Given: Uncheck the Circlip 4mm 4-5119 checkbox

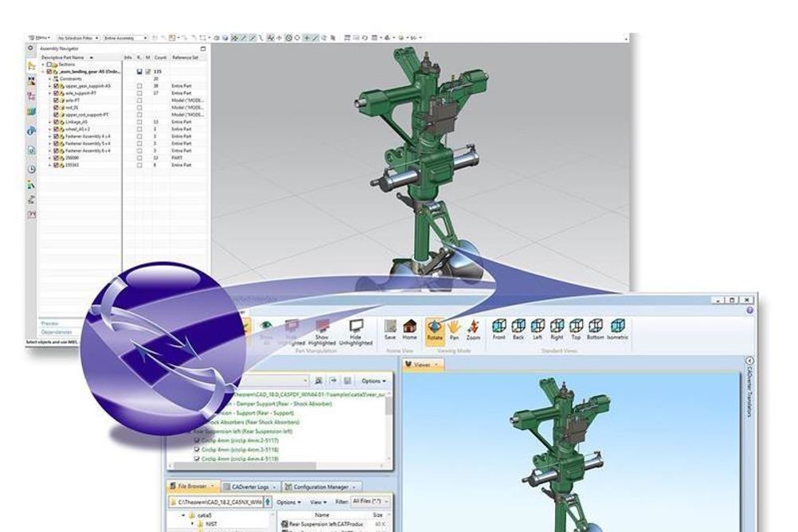Looking at the screenshot, I should (x=197, y=459).
